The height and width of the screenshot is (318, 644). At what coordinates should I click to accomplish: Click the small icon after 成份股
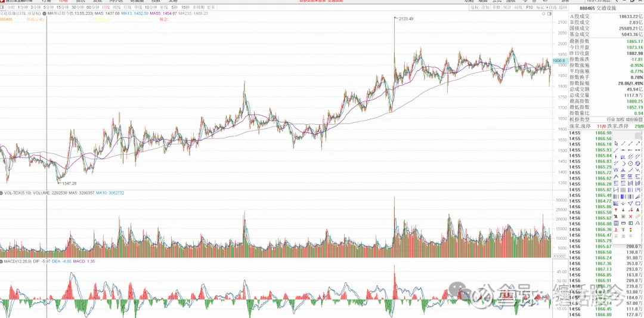[639, 119]
